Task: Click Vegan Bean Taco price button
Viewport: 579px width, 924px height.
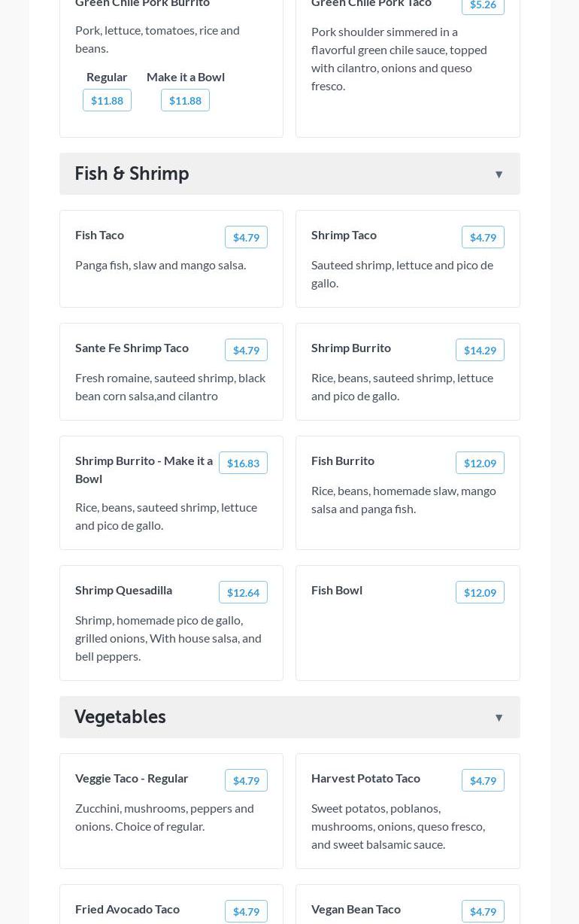Action: [483, 911]
